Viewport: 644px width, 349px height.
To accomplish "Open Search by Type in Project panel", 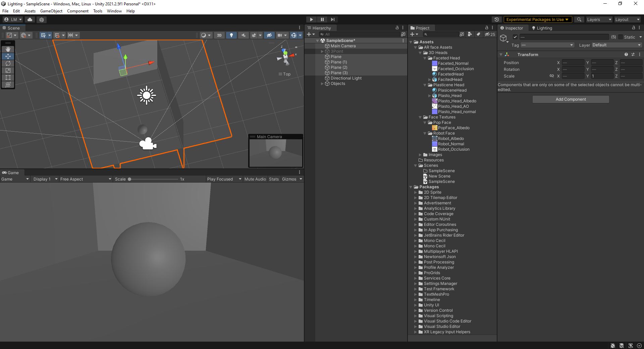I will coord(470,34).
